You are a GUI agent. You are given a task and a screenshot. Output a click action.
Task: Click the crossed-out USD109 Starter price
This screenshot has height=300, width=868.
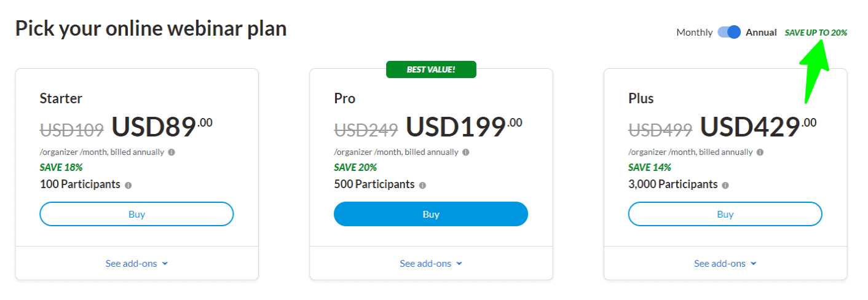tap(72, 130)
